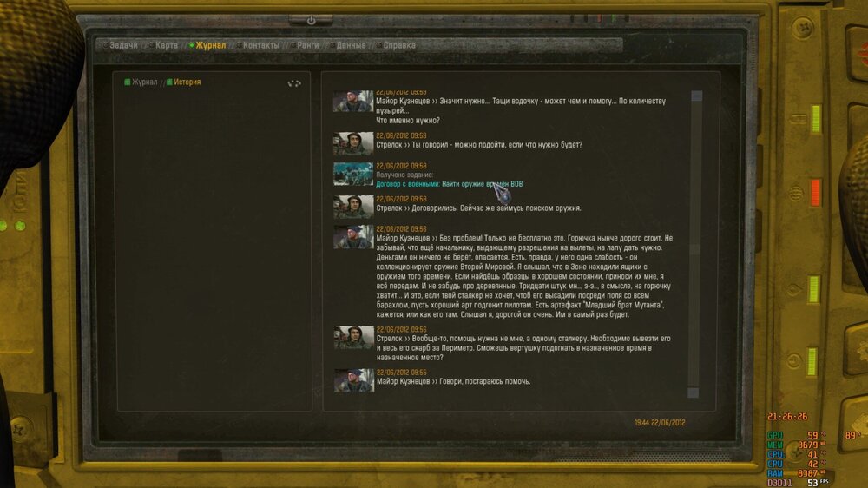Open the Контакты tab
Viewport: 868px width, 488px height.
[261, 45]
